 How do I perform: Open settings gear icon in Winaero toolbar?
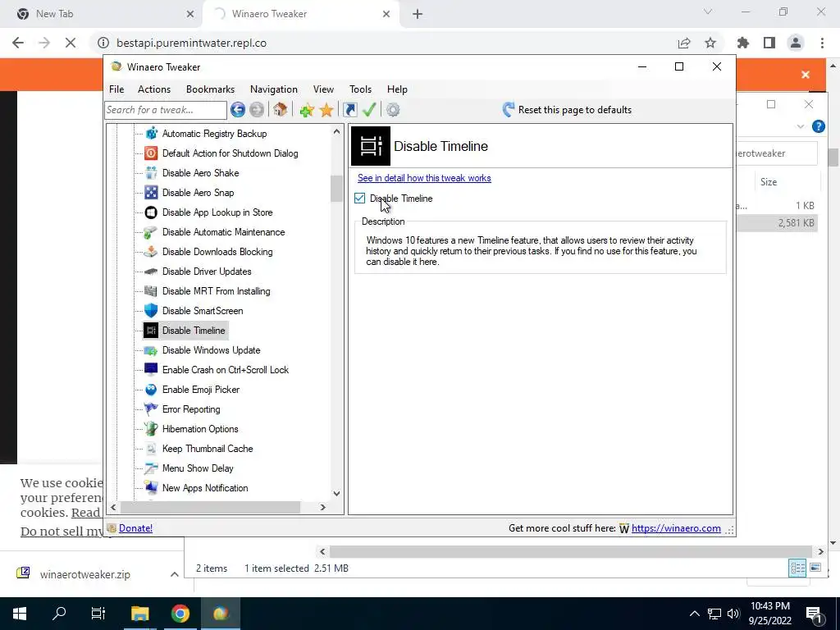pos(393,110)
